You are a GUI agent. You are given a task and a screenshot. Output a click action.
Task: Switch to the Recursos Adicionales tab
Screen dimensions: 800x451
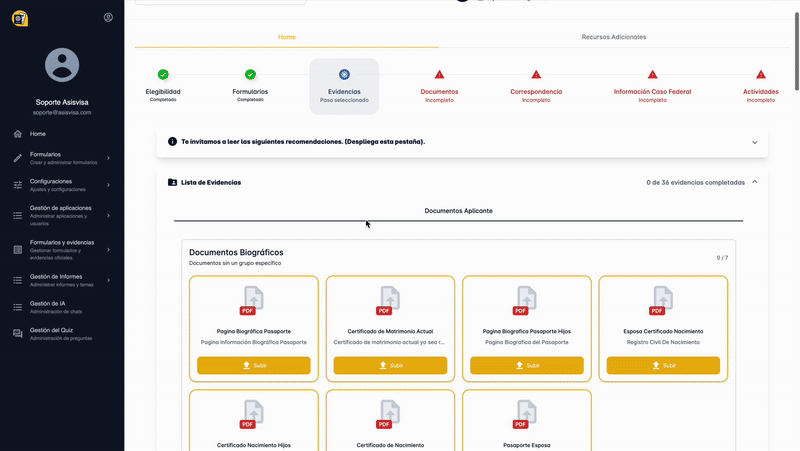613,37
